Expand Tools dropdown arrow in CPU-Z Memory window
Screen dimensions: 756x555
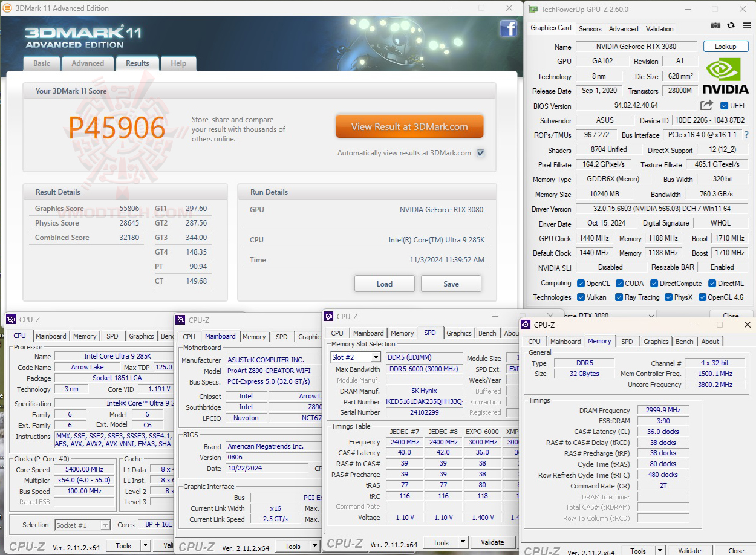coord(660,551)
